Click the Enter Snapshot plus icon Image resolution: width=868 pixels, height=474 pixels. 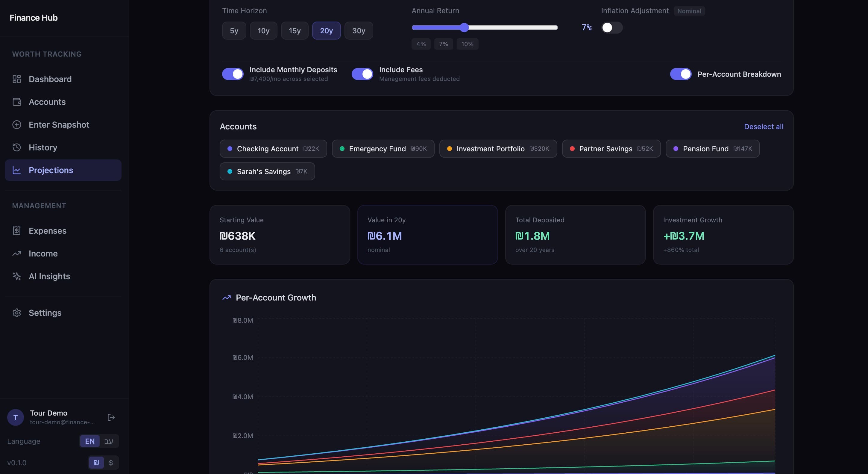coord(16,124)
